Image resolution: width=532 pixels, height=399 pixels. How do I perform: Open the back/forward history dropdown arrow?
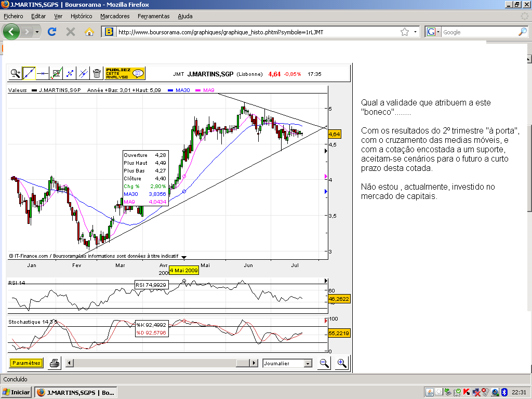pyautogui.click(x=37, y=32)
